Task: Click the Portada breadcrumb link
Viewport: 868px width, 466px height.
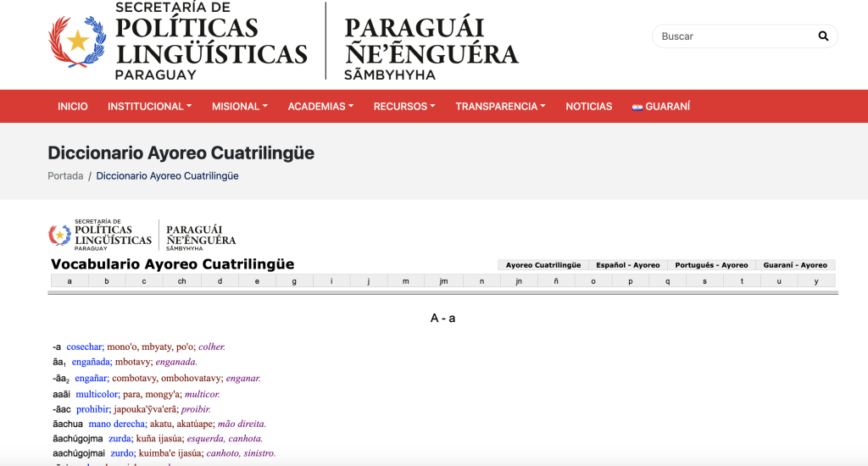Action: [x=65, y=176]
